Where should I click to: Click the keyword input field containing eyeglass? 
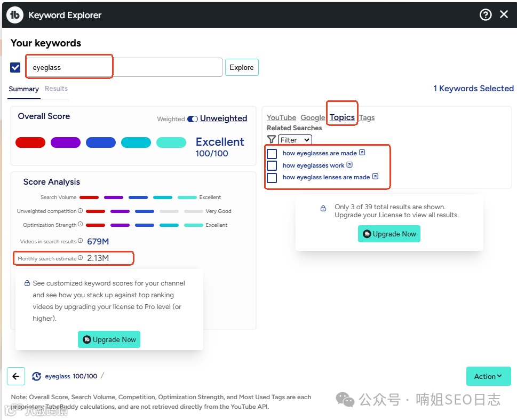click(x=124, y=67)
